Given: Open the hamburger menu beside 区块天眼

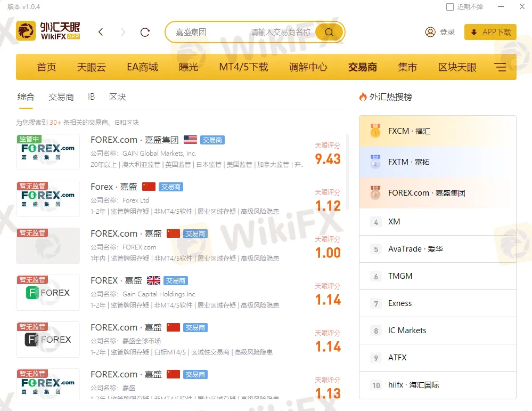Looking at the screenshot, I should pyautogui.click(x=501, y=67).
